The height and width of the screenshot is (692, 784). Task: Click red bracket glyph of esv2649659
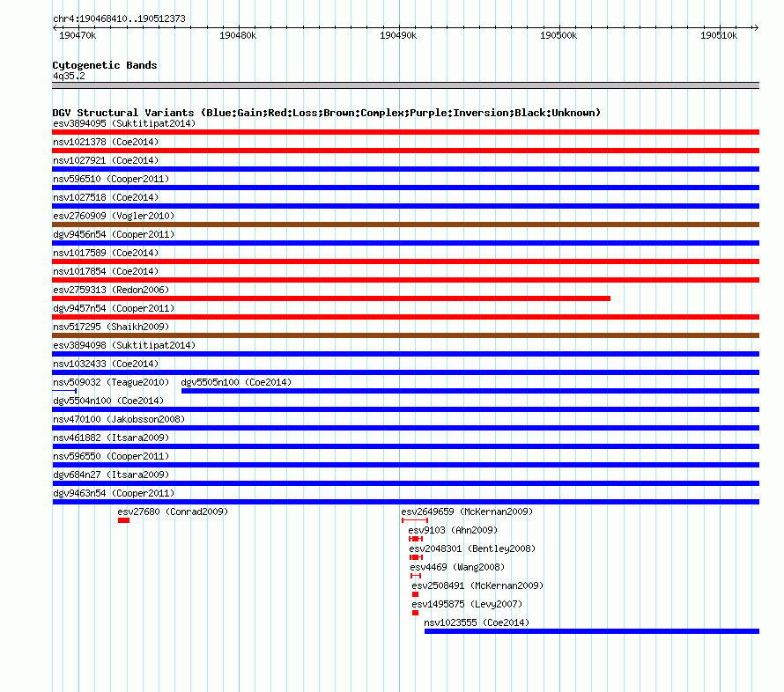(415, 520)
